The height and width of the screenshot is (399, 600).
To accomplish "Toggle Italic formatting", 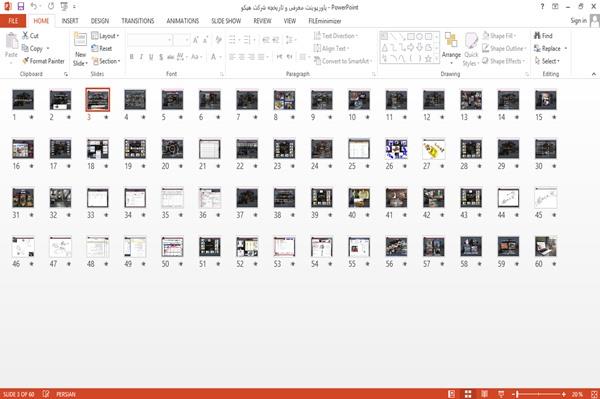I will (141, 57).
